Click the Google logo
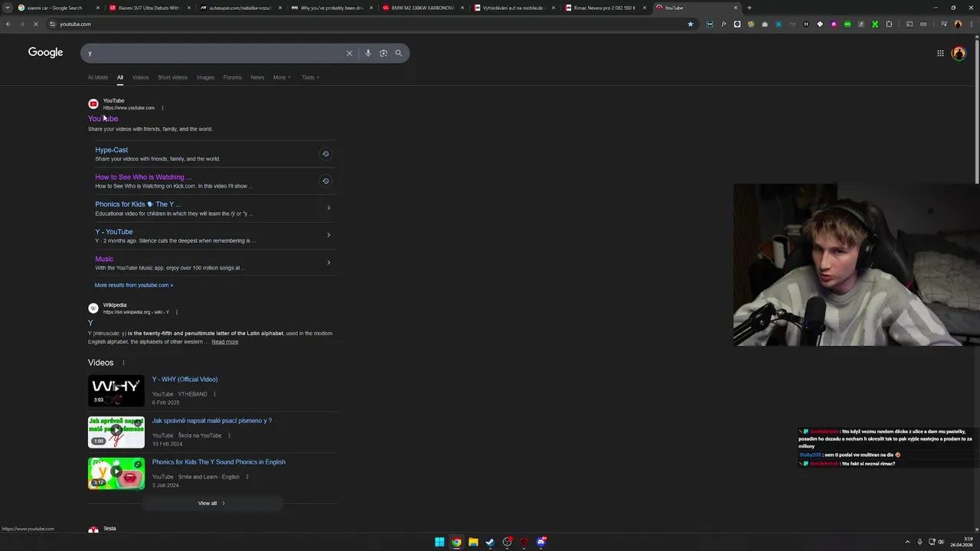The image size is (980, 551). pos(45,52)
